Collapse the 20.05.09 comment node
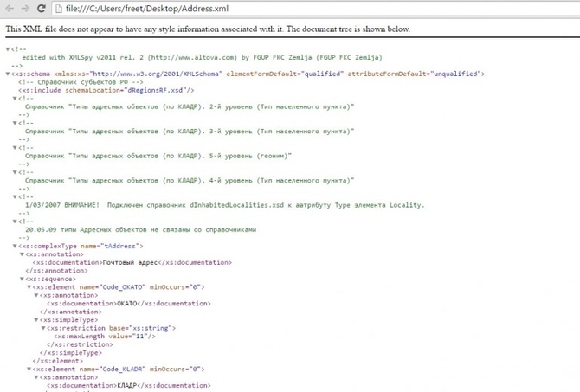580x392 pixels. tap(15, 222)
